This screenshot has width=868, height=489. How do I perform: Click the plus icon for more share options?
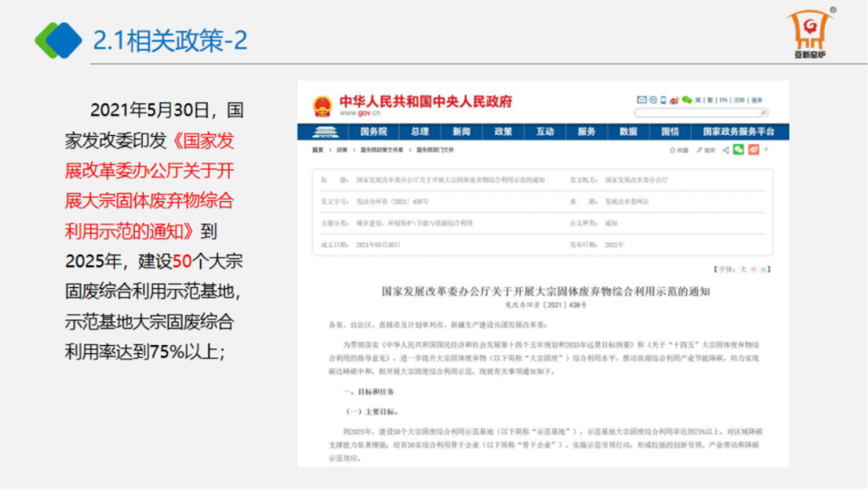point(766,150)
